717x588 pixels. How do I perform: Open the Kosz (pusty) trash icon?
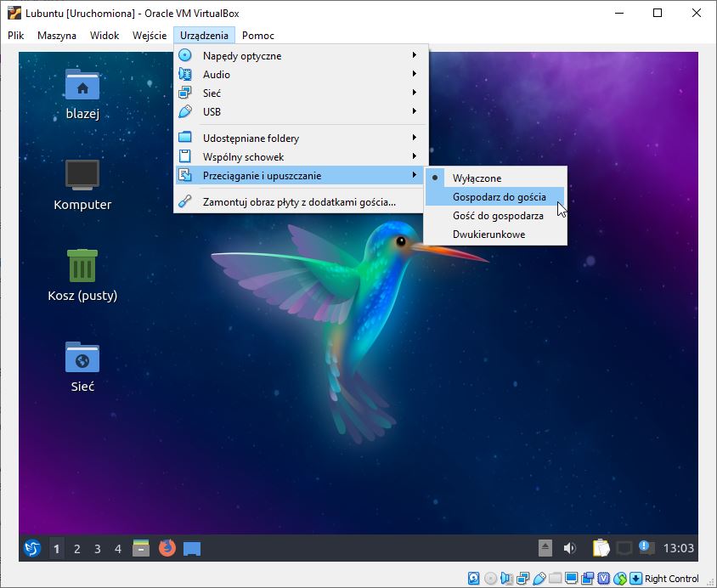[82, 266]
